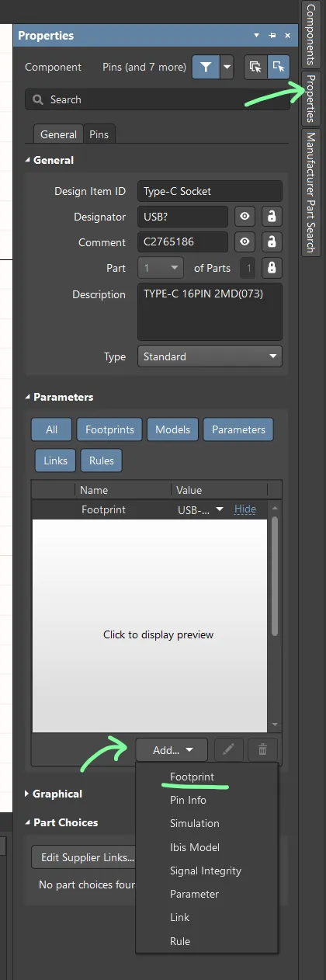Select Footprint from the Add menu
This screenshot has width=326, height=980.
pyautogui.click(x=192, y=777)
